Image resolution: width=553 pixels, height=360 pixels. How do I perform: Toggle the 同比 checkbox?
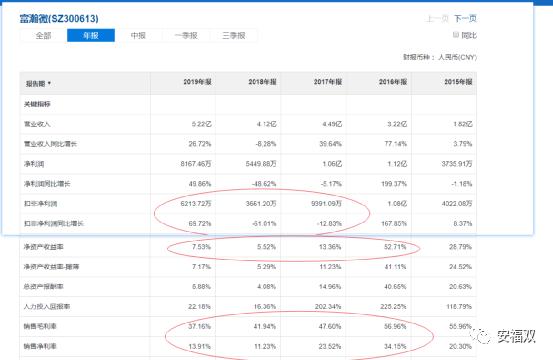[x=455, y=35]
